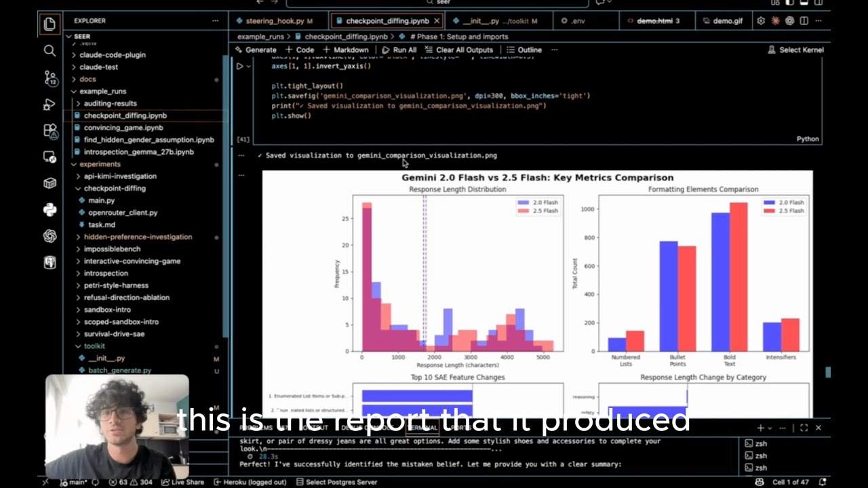The width and height of the screenshot is (868, 488).
Task: Collapse the experiments folder
Action: pyautogui.click(x=100, y=164)
